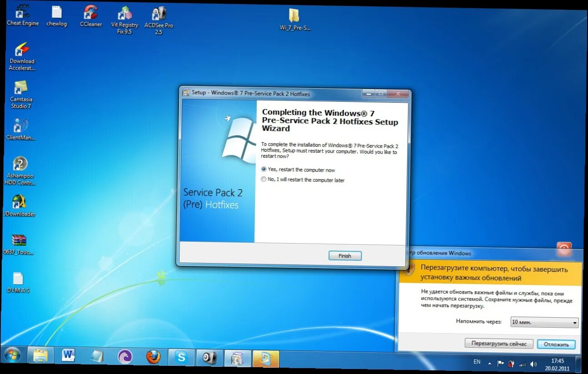Viewport: 588px width, 374px height.
Task: Launch Download Accelerator shortcut
Action: [x=22, y=56]
